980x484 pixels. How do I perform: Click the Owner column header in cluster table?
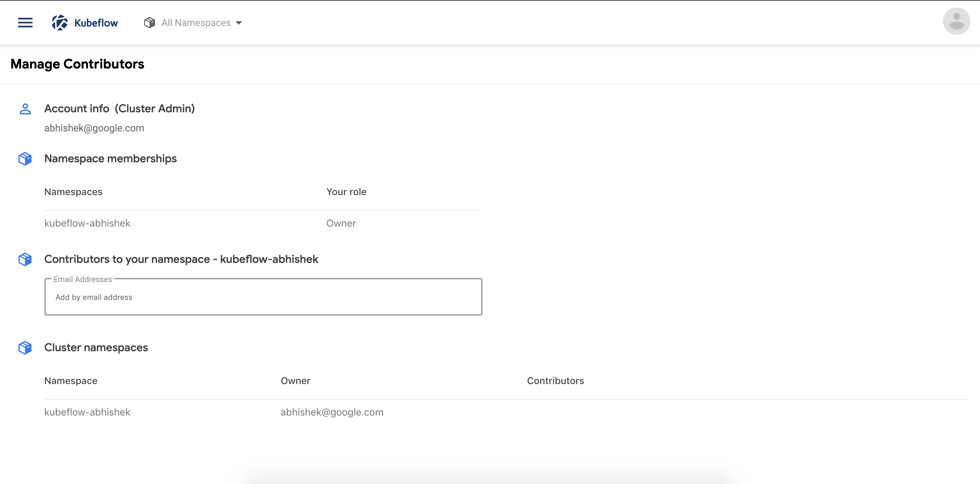(296, 381)
